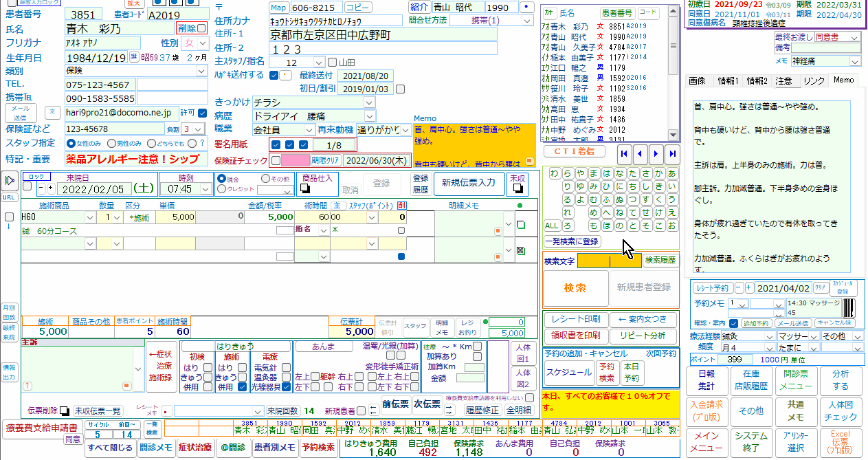Click the orange square icon in 主訴 box
The width and height of the screenshot is (868, 460).
(x=126, y=386)
